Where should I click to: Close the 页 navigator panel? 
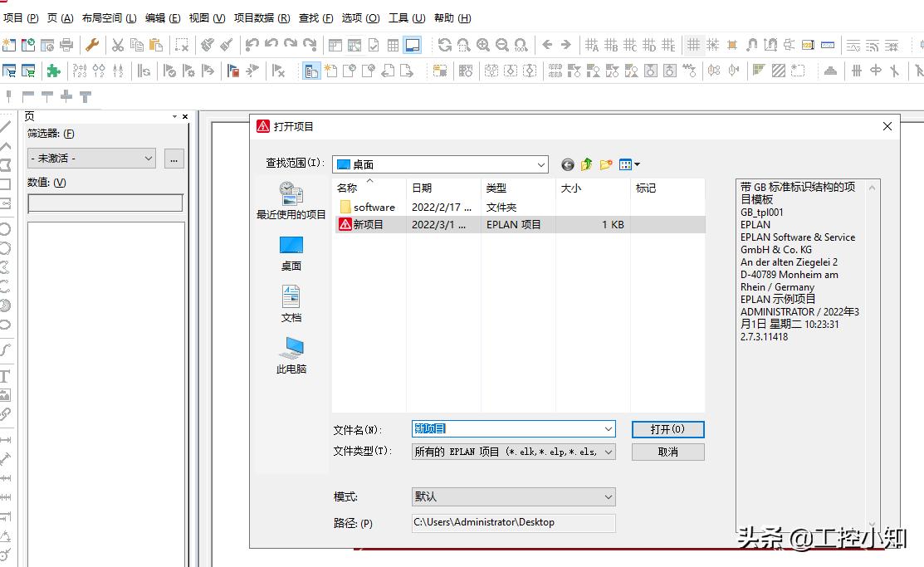[x=185, y=117]
